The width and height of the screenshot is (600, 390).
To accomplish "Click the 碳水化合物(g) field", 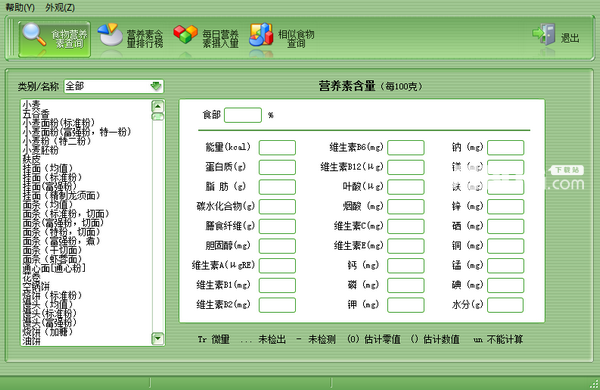I will pyautogui.click(x=277, y=207).
